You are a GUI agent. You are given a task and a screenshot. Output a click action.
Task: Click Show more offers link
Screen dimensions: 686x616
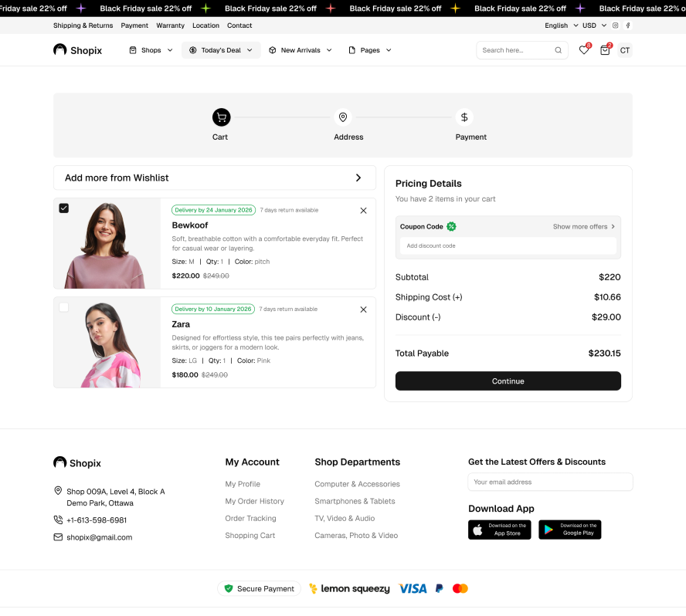(x=583, y=227)
